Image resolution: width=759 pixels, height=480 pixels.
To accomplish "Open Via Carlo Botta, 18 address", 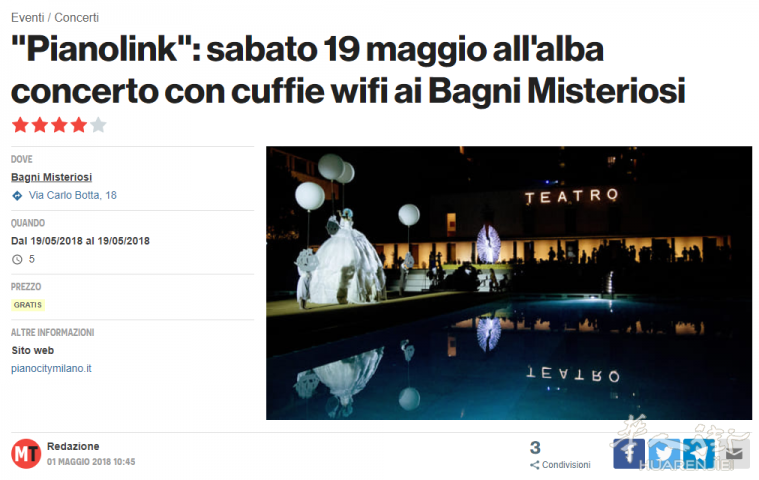I will [73, 195].
